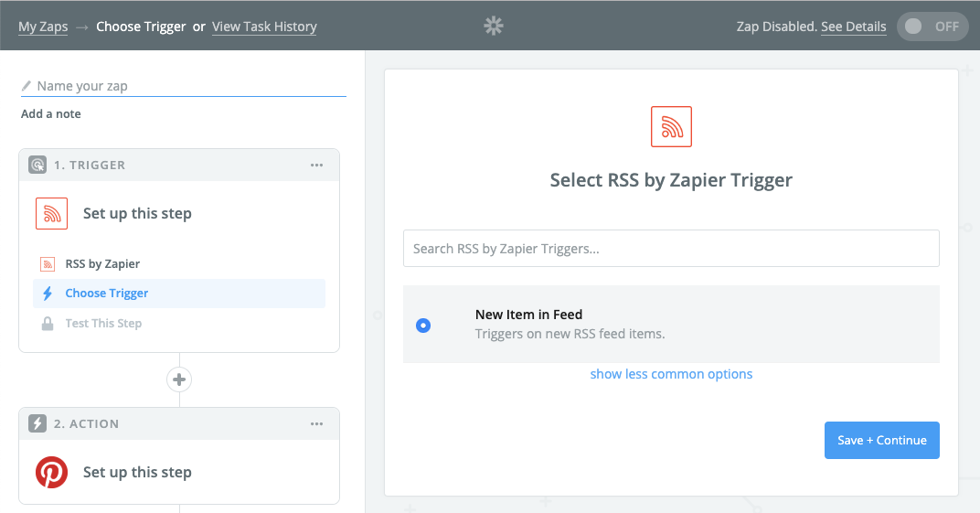Click the Search RSS by Zapier Triggers box
The image size is (980, 513).
pyautogui.click(x=671, y=249)
